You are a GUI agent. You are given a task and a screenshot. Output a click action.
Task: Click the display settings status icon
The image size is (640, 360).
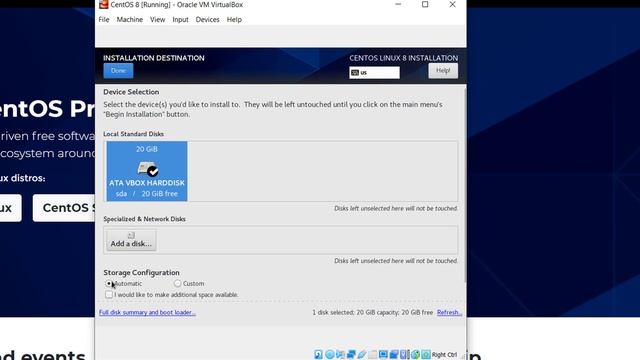[384, 354]
